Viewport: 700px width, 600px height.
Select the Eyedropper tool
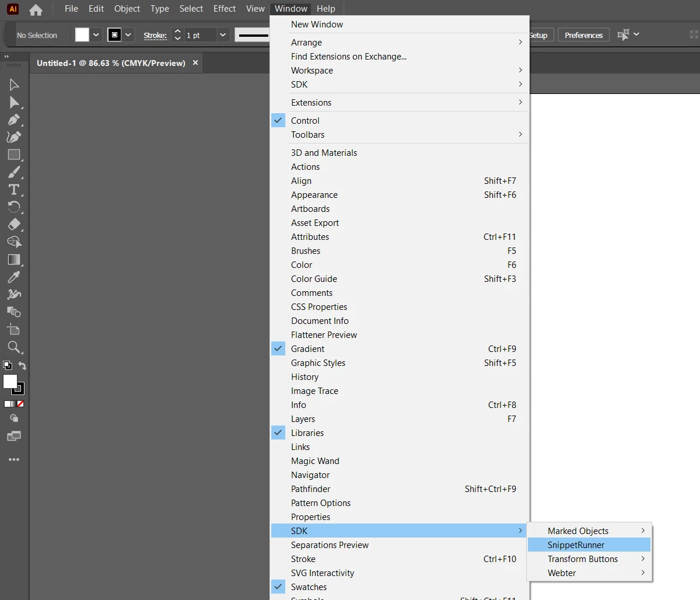coord(14,277)
